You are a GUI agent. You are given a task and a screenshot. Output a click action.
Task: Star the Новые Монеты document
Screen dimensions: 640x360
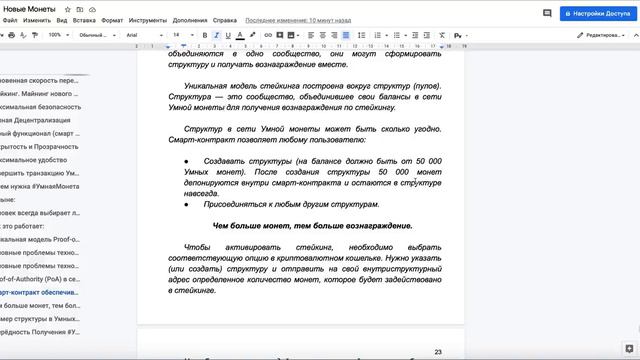click(x=68, y=9)
